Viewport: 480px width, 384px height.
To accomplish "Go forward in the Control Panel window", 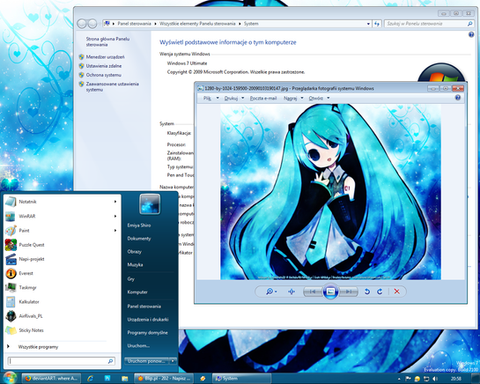I will pyautogui.click(x=92, y=24).
